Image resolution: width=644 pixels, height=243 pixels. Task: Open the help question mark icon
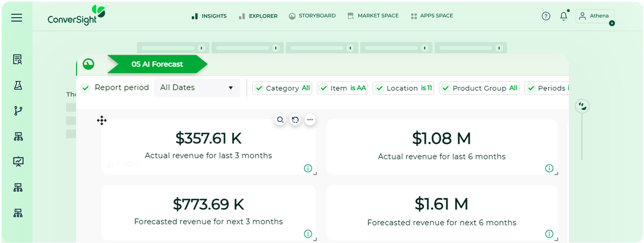pos(546,16)
